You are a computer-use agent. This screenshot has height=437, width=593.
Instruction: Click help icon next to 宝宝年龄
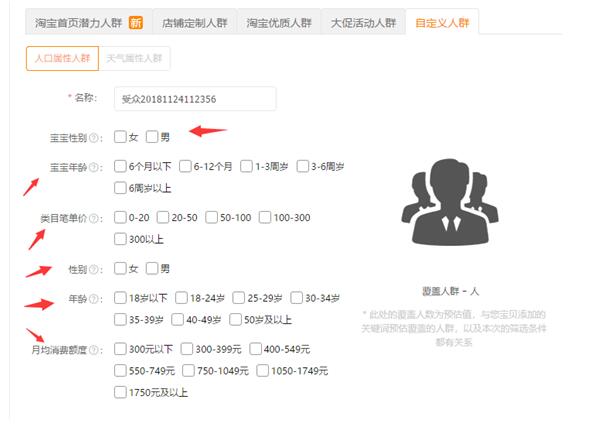(x=94, y=167)
